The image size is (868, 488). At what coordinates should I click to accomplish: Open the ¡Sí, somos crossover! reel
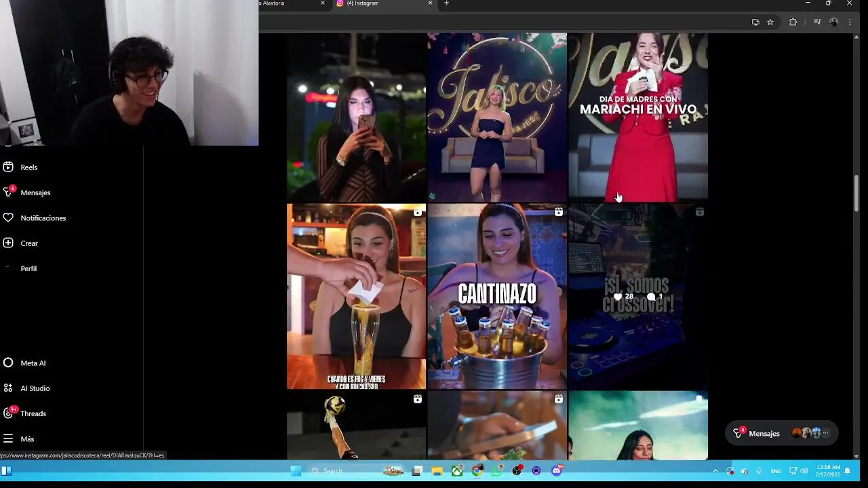click(638, 296)
